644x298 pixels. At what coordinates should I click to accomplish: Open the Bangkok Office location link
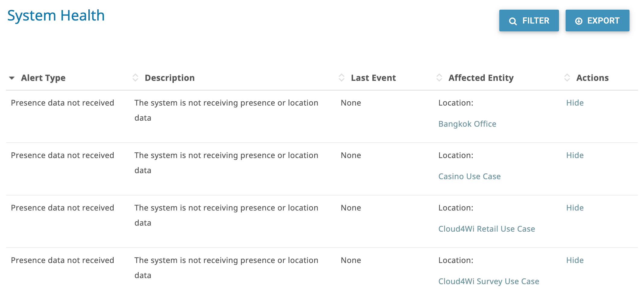467,124
